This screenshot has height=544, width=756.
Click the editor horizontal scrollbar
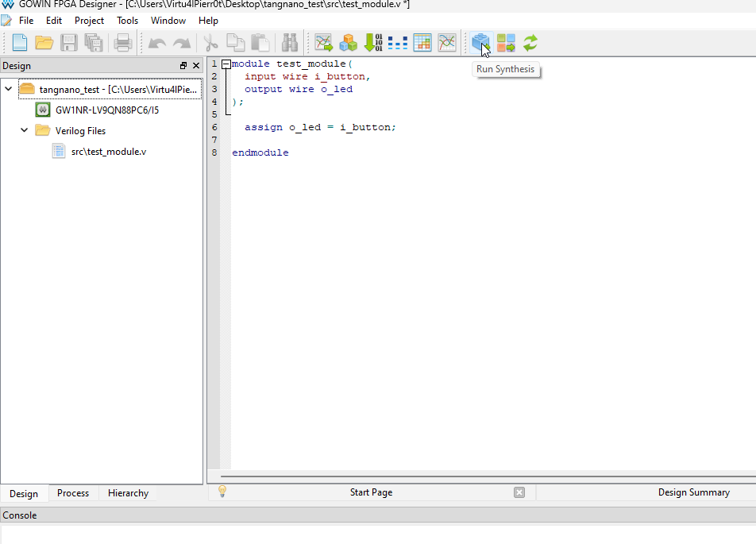click(488, 476)
